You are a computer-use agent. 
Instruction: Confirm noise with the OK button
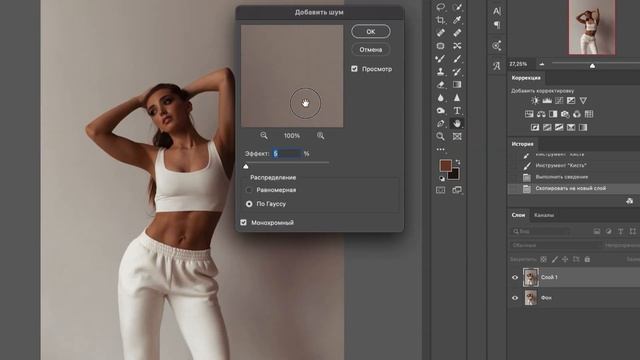click(x=371, y=31)
